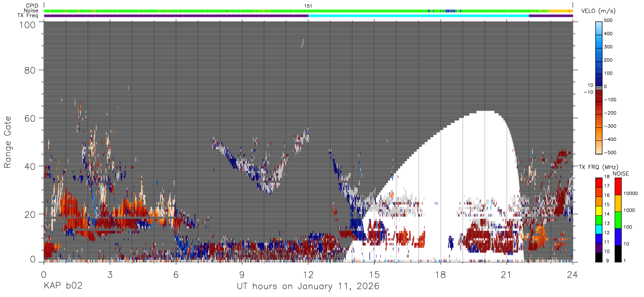Click the x-axis tick label '21'
This screenshot has width=644, height=297.
coord(507,274)
